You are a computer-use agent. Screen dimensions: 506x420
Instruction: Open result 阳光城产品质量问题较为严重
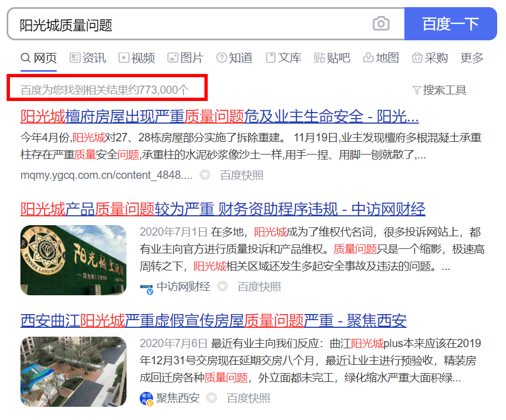[x=223, y=209]
